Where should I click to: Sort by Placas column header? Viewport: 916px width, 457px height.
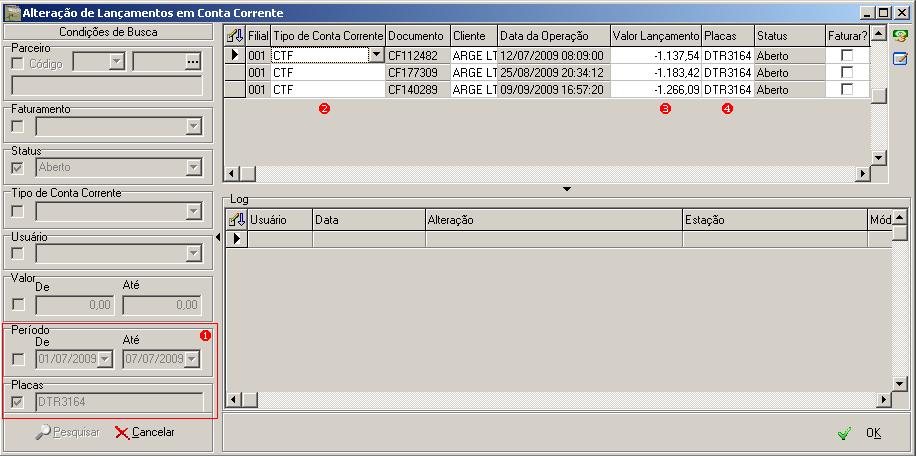(728, 36)
